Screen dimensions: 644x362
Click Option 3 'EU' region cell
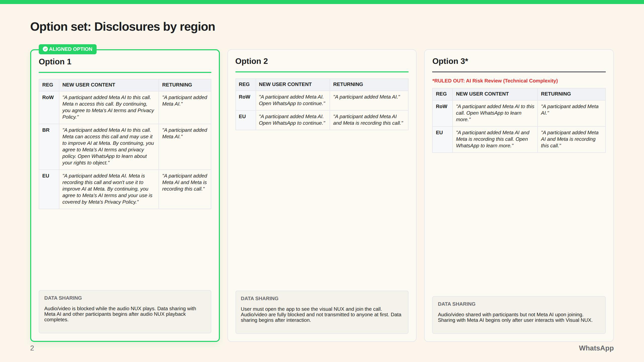tap(442, 139)
